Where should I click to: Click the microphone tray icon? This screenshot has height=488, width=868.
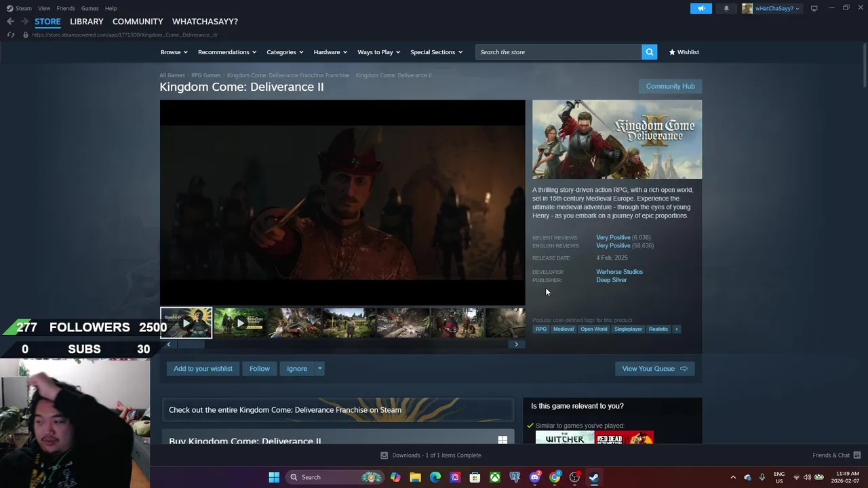click(762, 477)
